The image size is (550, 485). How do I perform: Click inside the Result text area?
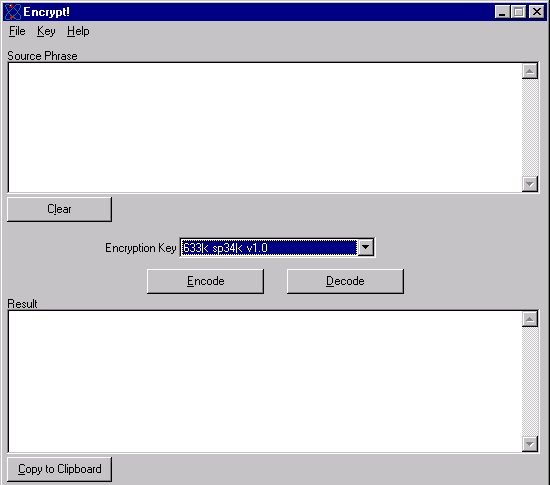pyautogui.click(x=265, y=382)
